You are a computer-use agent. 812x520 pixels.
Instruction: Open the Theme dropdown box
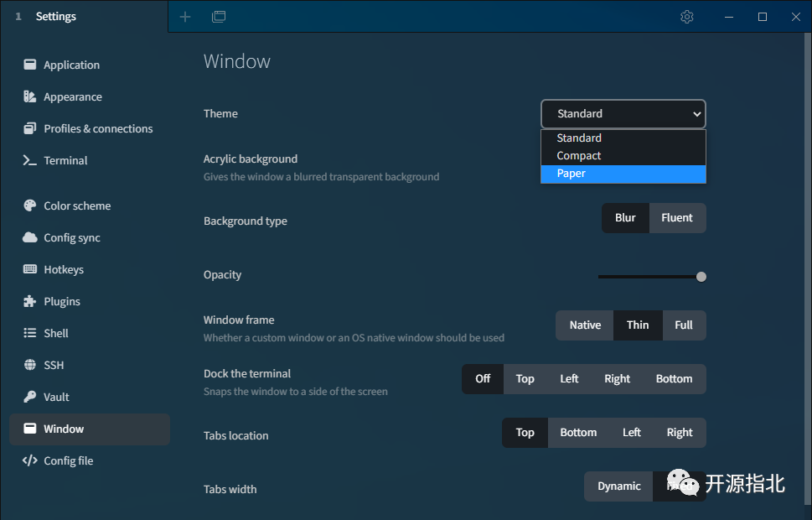click(623, 114)
